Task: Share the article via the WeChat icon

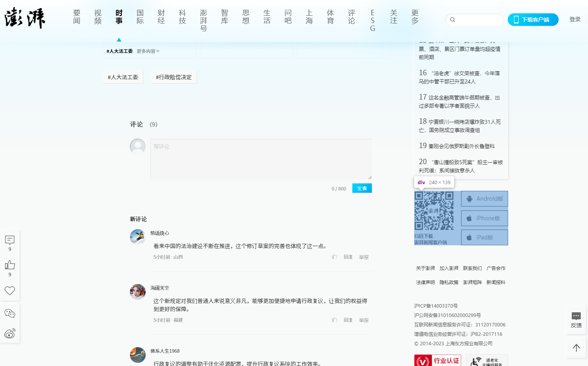Action: coord(10,313)
